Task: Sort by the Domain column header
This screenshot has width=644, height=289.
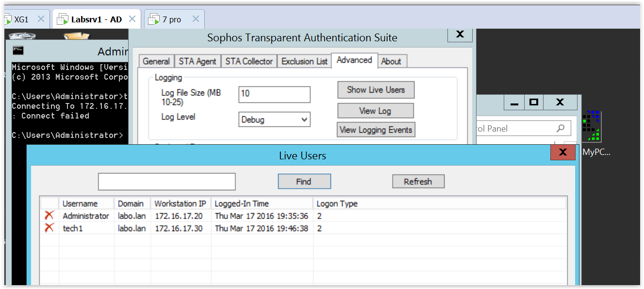Action: pyautogui.click(x=132, y=204)
